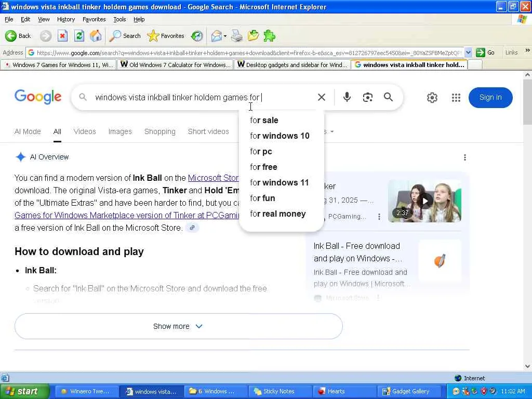
Task: Start voice search with the microphone
Action: click(x=347, y=97)
